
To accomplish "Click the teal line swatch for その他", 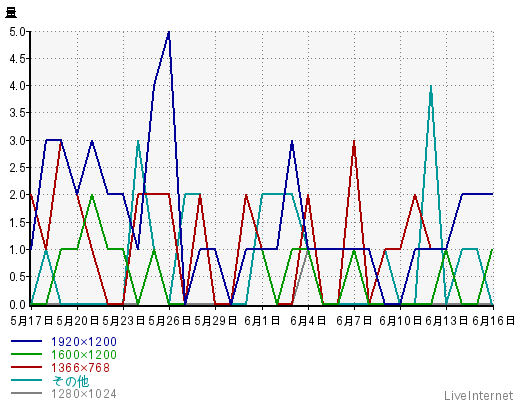I will [26, 380].
